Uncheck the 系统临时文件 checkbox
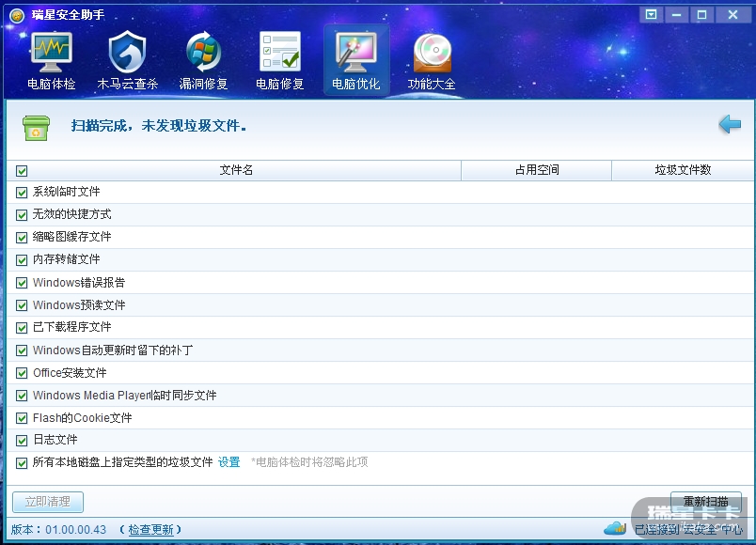This screenshot has width=756, height=545. pyautogui.click(x=22, y=192)
